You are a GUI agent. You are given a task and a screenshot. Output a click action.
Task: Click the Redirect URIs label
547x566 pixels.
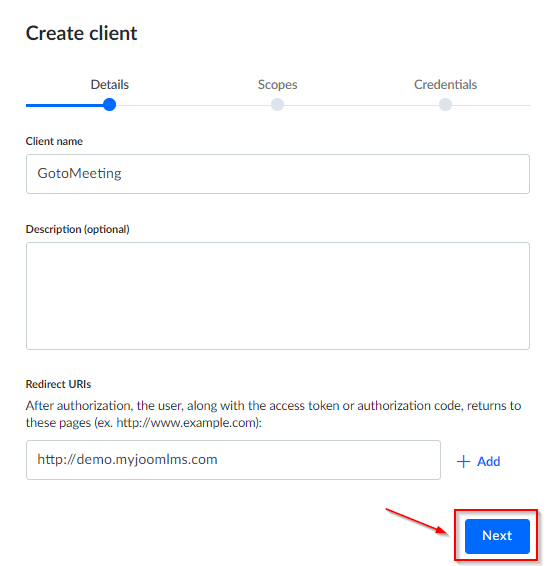pyautogui.click(x=58, y=384)
